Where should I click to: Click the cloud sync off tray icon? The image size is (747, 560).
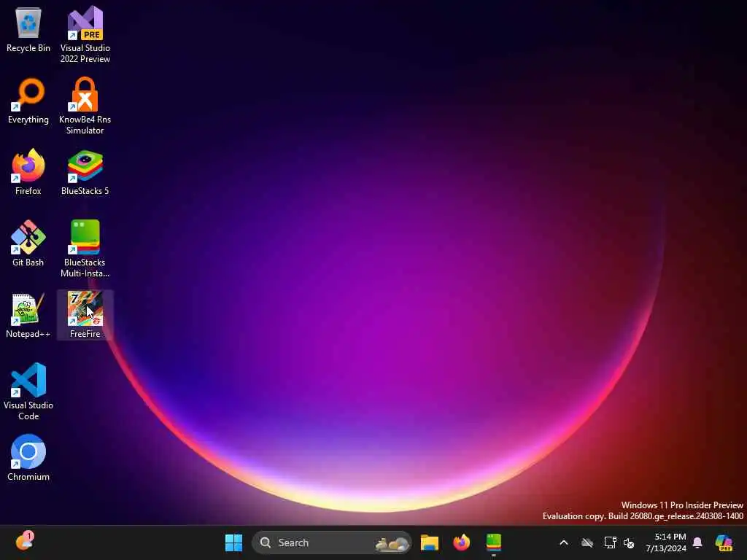587,542
